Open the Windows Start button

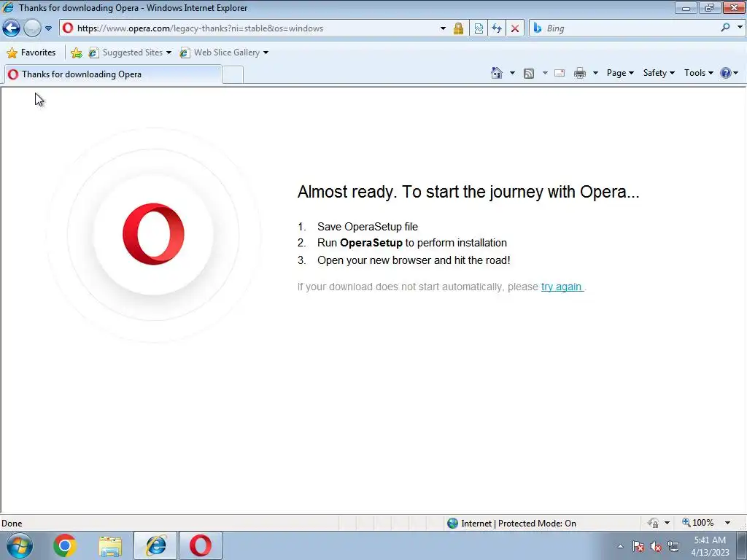20,545
